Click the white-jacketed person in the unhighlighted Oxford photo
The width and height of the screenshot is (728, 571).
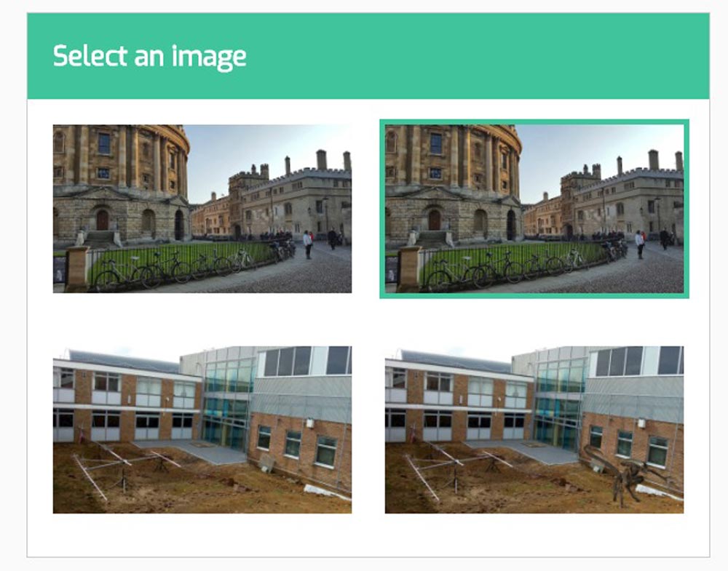[307, 244]
